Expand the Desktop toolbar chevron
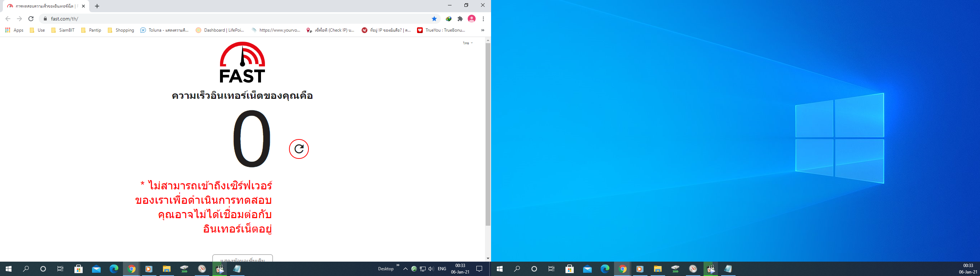 [x=398, y=265]
